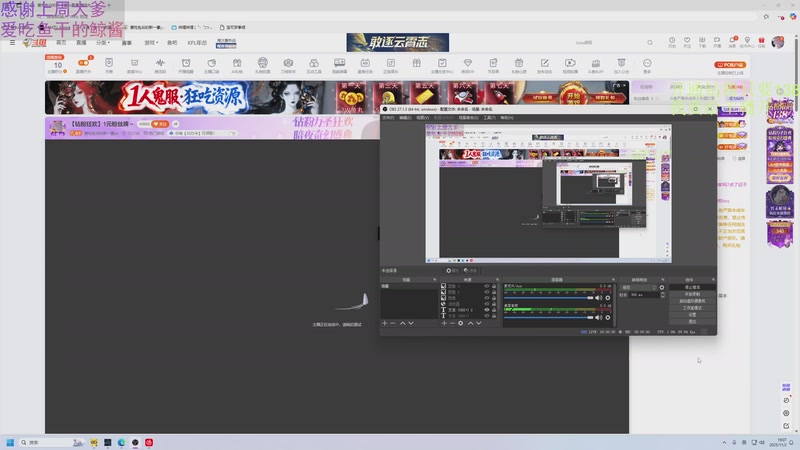800x450 pixels.
Task: Show hidden system tray icons chevron
Action: coord(724,442)
